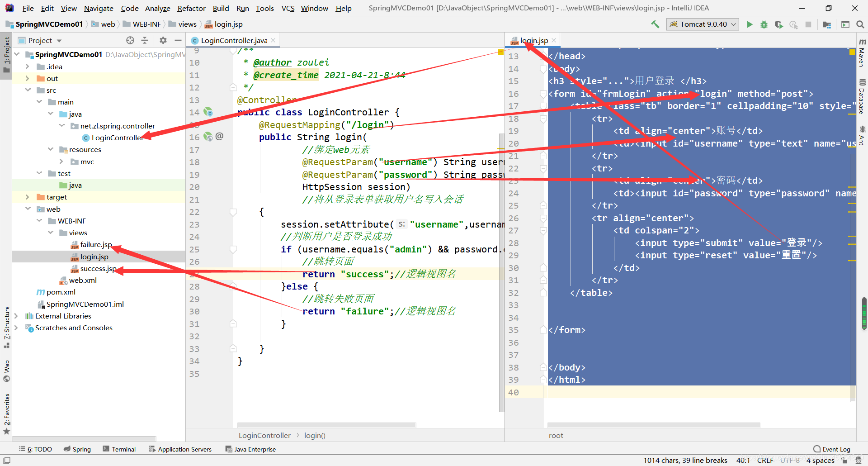Select SpringMVCDemo01.iml file
The width and height of the screenshot is (868, 466).
coord(85,304)
